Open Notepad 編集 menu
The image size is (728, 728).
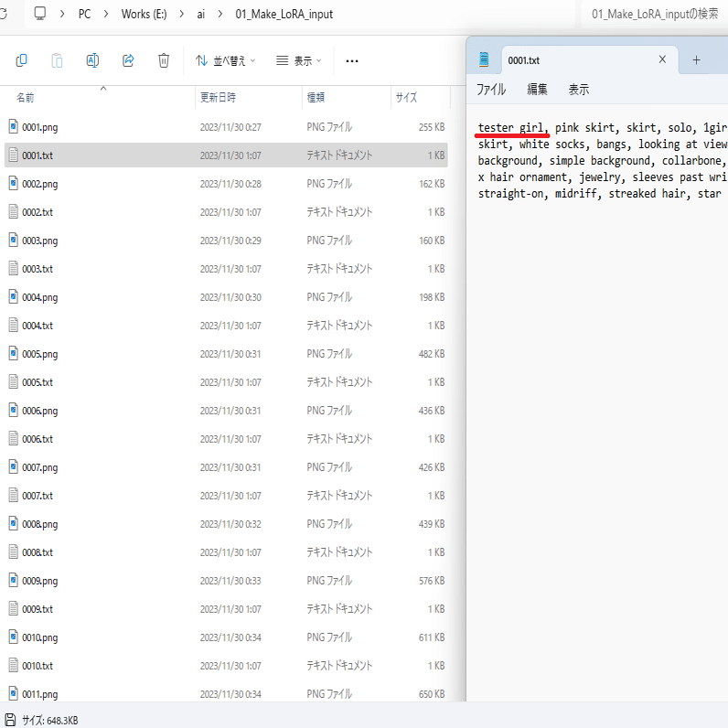click(x=537, y=89)
